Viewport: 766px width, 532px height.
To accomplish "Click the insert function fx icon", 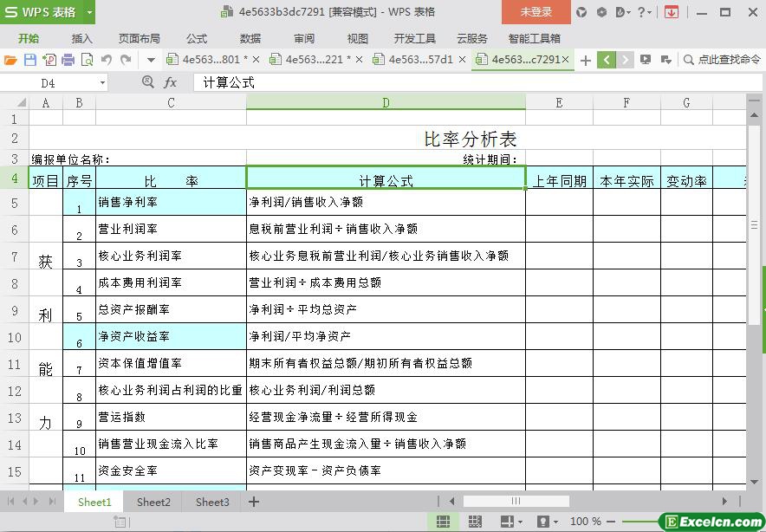I will pyautogui.click(x=170, y=82).
